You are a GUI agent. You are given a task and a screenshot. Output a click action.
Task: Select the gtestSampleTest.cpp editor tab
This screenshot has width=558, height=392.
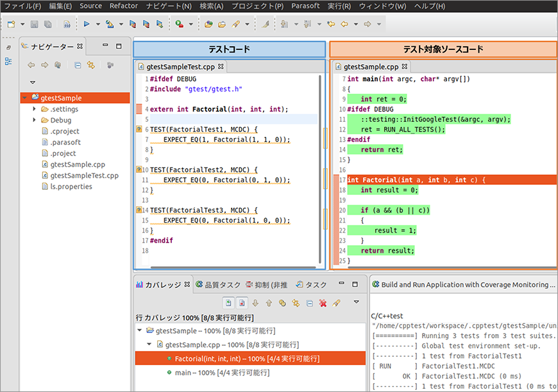tap(180, 67)
